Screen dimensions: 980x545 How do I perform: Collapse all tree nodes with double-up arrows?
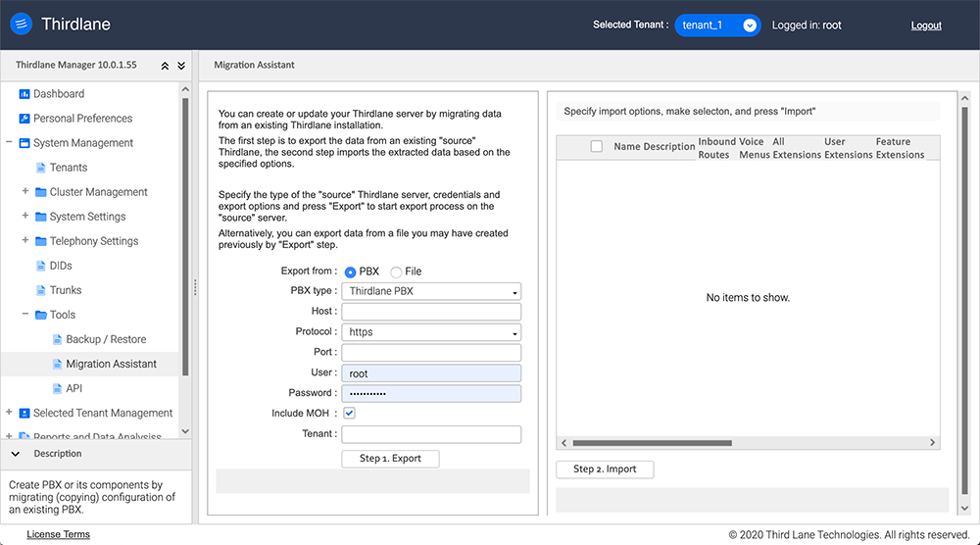tap(165, 66)
